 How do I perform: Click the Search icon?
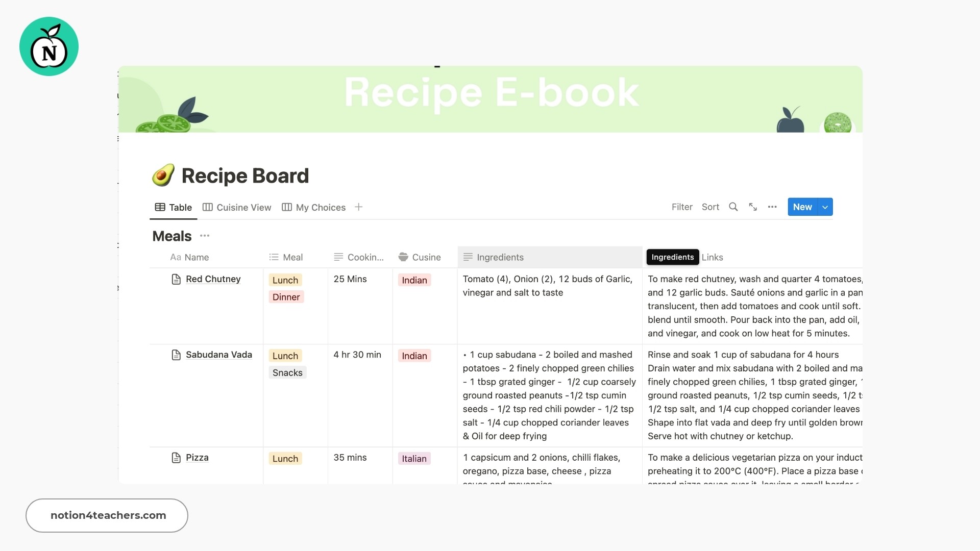click(x=733, y=207)
